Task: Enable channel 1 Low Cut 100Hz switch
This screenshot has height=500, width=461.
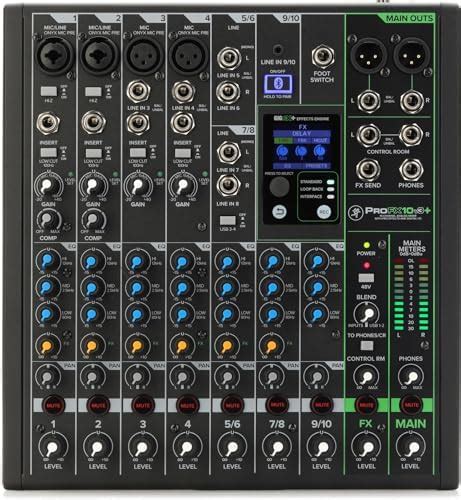Action: click(x=49, y=153)
